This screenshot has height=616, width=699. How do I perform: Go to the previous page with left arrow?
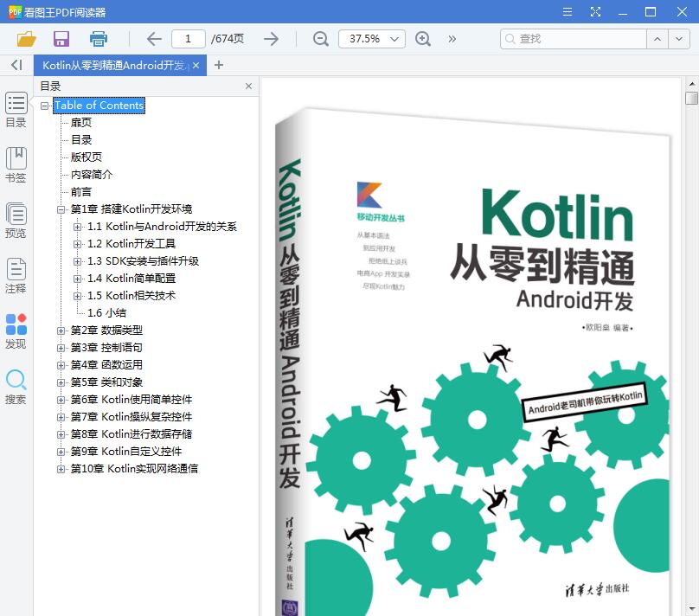pos(153,39)
